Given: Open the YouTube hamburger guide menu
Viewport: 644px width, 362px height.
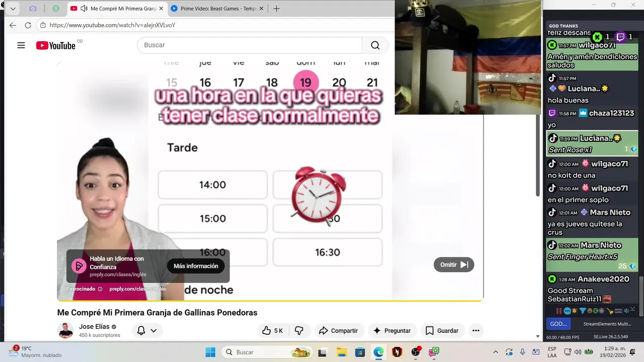Looking at the screenshot, I should (21, 45).
